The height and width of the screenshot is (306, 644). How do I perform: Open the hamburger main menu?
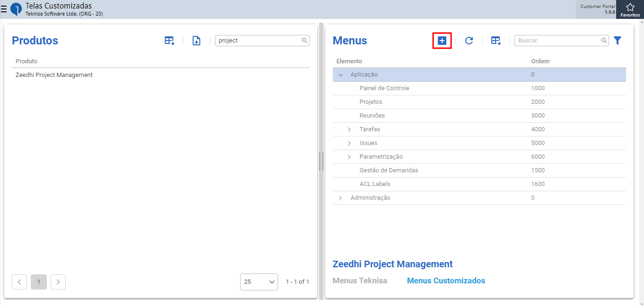(x=4, y=9)
